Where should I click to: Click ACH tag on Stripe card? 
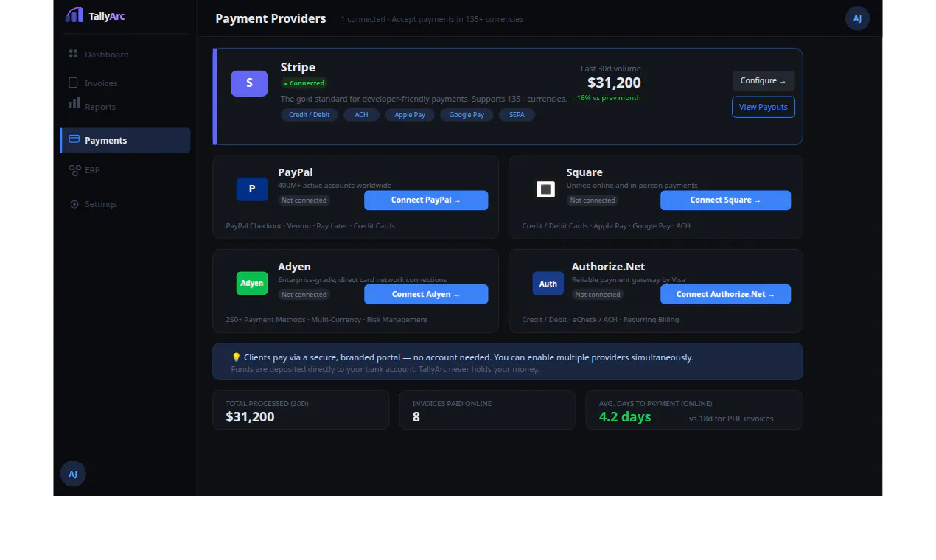(x=361, y=115)
